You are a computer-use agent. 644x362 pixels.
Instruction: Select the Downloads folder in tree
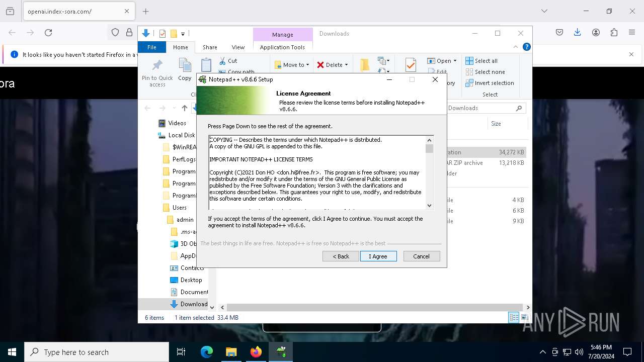click(194, 304)
